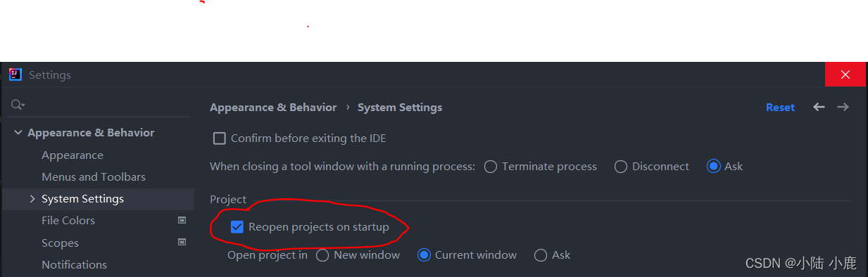
Task: Click the search magnifier icon in settings
Action: point(16,105)
